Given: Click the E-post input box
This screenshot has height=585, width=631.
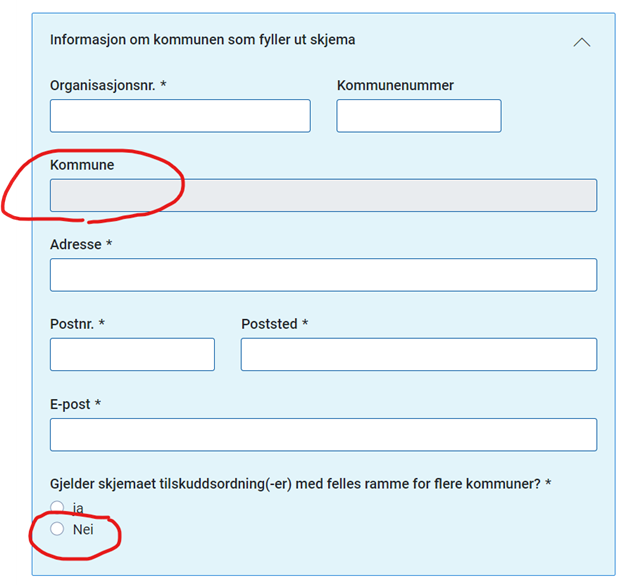Looking at the screenshot, I should (324, 435).
